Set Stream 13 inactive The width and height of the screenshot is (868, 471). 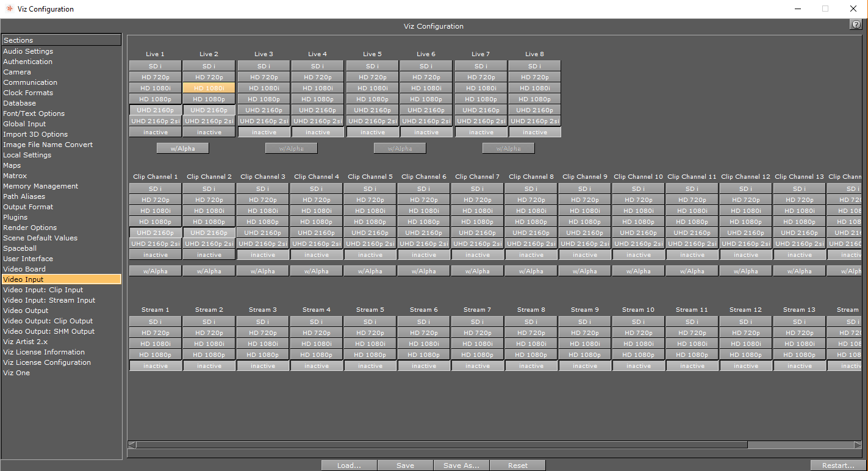pyautogui.click(x=799, y=365)
